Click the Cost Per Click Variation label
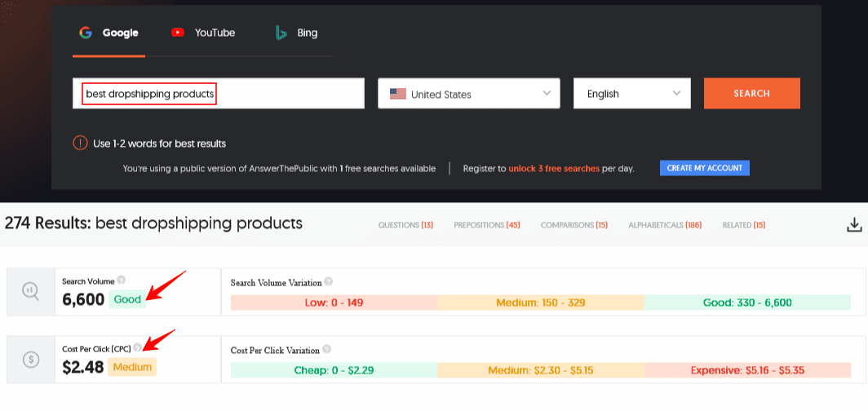 click(275, 350)
